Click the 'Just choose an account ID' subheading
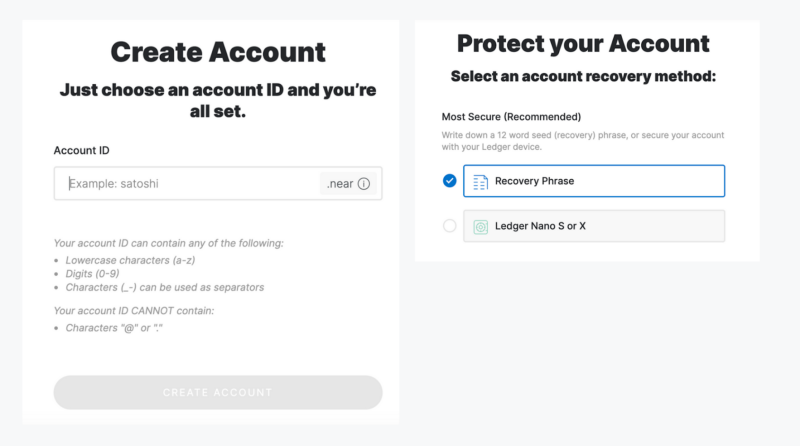This screenshot has height=446, width=800. [x=218, y=100]
